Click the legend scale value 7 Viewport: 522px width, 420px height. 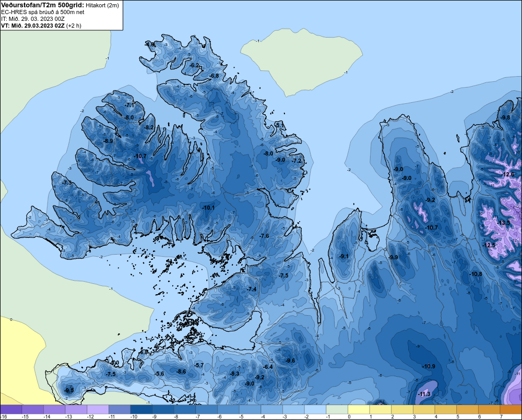pos(501,417)
